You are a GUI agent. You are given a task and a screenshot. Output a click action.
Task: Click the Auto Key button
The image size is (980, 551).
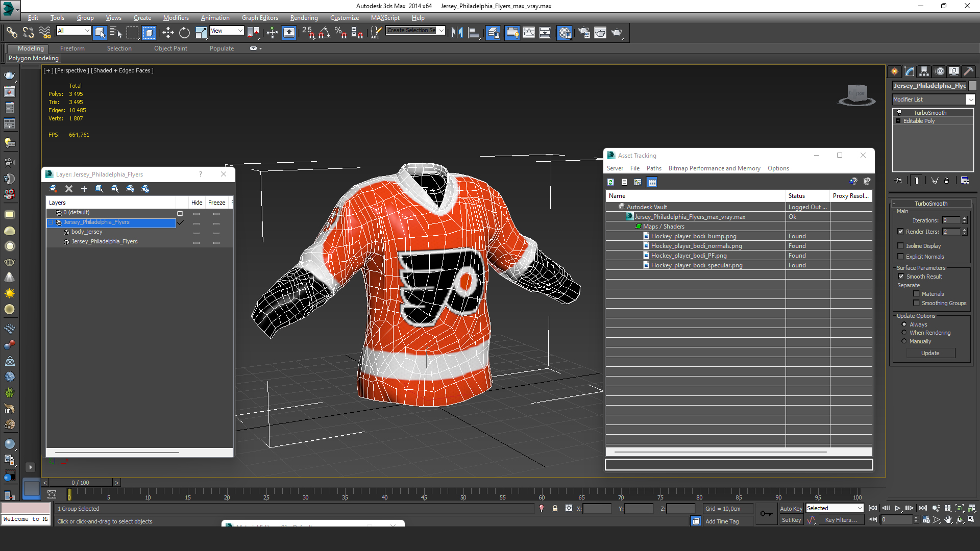(791, 509)
